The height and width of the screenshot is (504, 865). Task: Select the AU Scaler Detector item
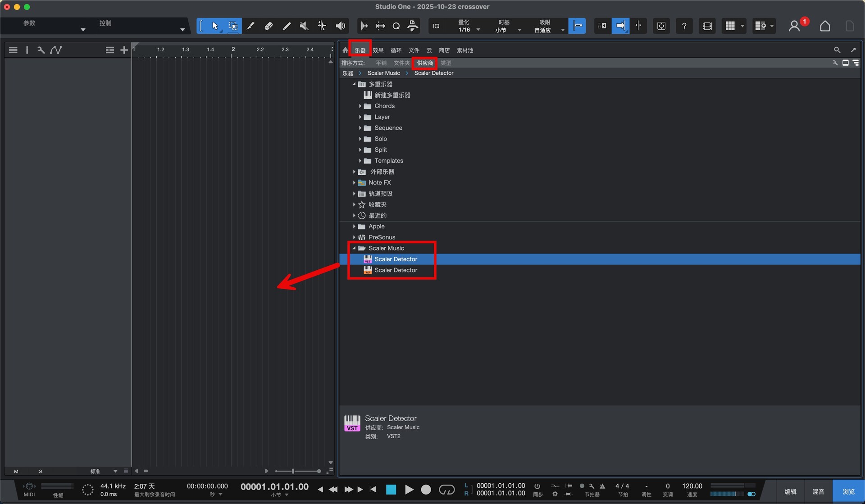396,270
